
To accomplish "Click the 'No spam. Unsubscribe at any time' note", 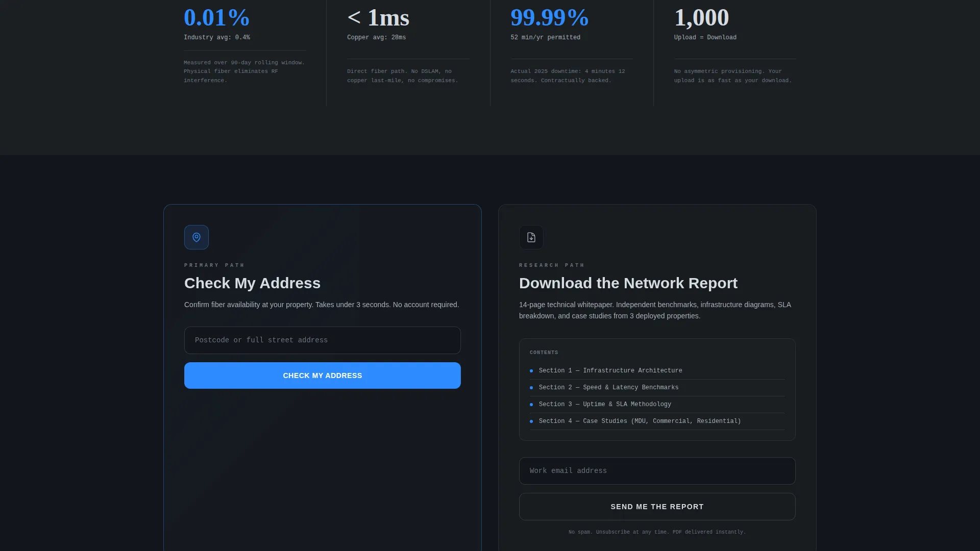I will coord(657,532).
